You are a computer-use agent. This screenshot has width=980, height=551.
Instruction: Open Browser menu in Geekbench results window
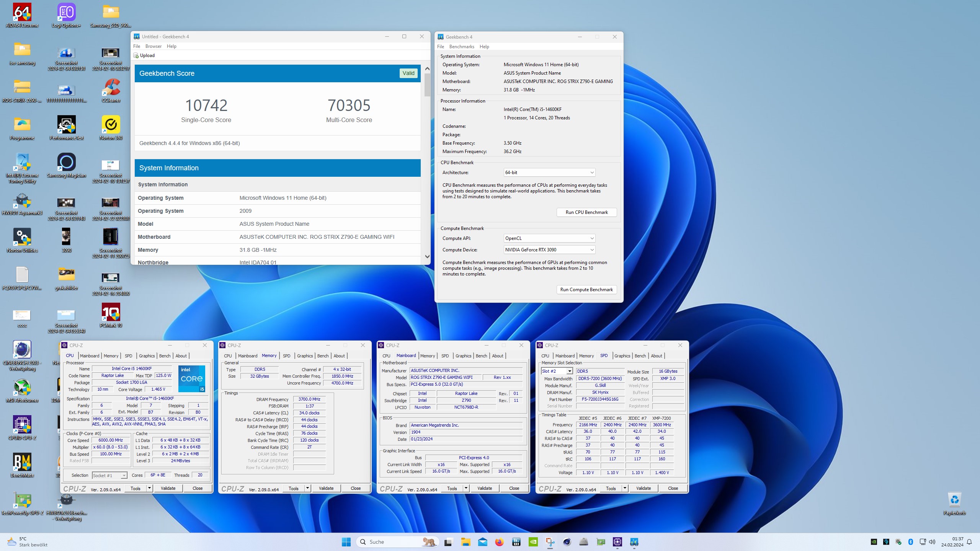coord(154,46)
